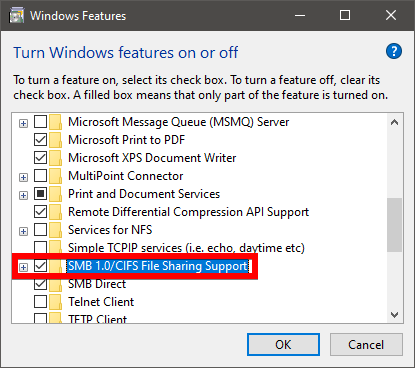Open the help question mark icon
Image resolution: width=415 pixels, height=368 pixels.
tap(394, 51)
